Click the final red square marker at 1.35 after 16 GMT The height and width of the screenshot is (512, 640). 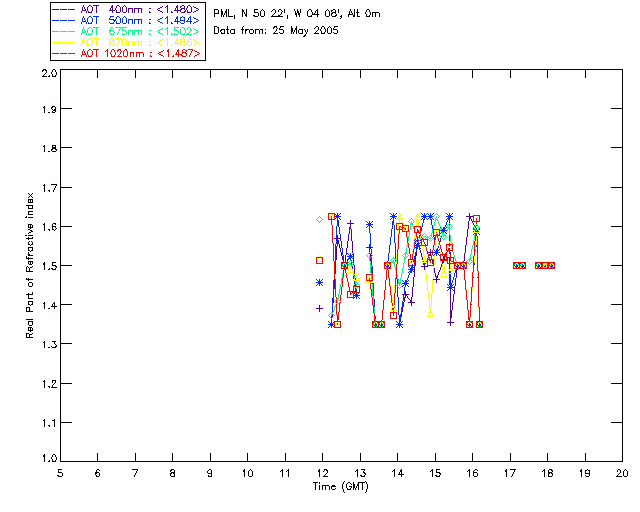[x=480, y=325]
